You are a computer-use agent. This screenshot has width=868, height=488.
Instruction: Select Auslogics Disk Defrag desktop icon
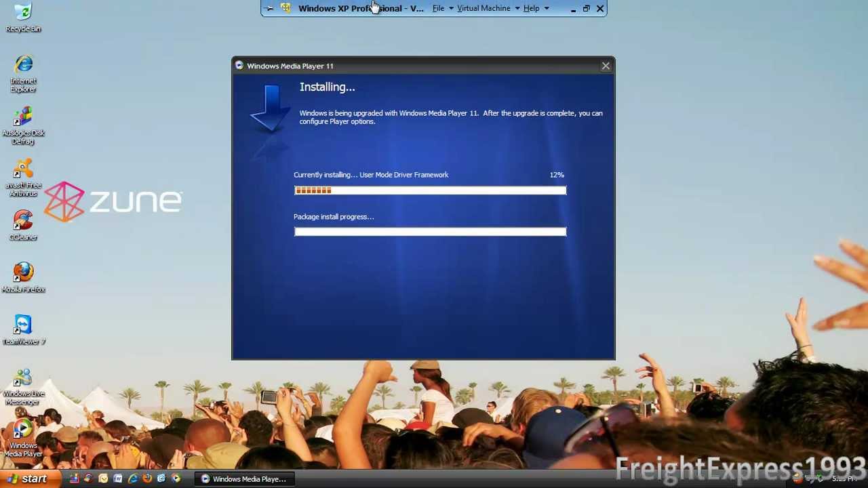click(x=23, y=125)
